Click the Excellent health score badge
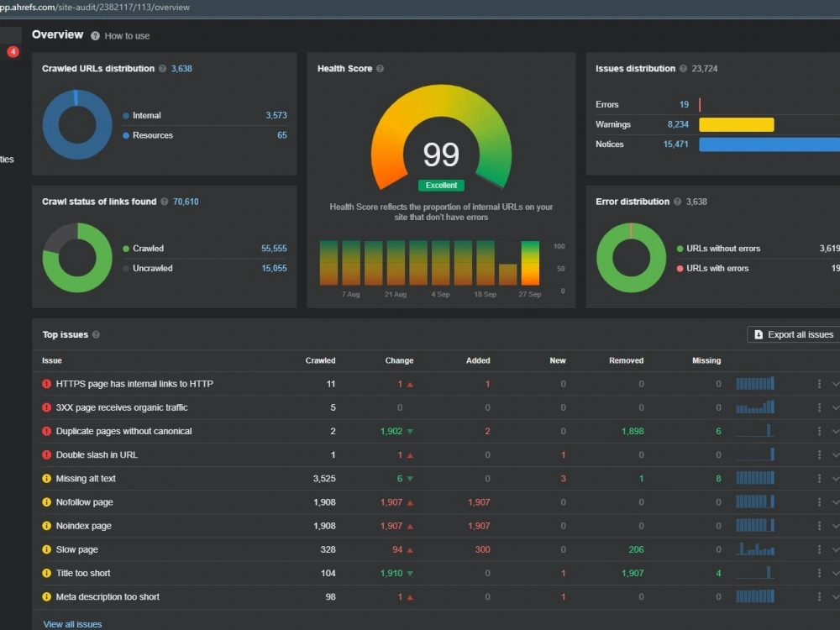The height and width of the screenshot is (630, 840). click(442, 186)
